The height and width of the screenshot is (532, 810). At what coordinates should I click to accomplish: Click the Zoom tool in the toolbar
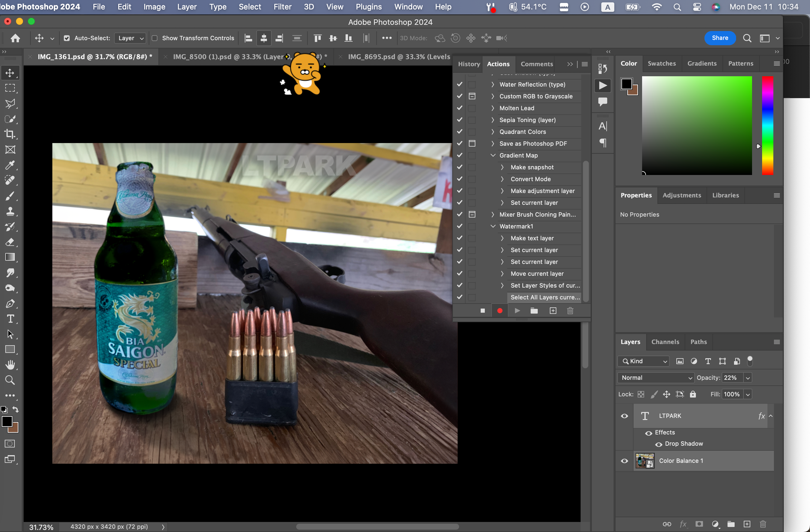point(10,380)
